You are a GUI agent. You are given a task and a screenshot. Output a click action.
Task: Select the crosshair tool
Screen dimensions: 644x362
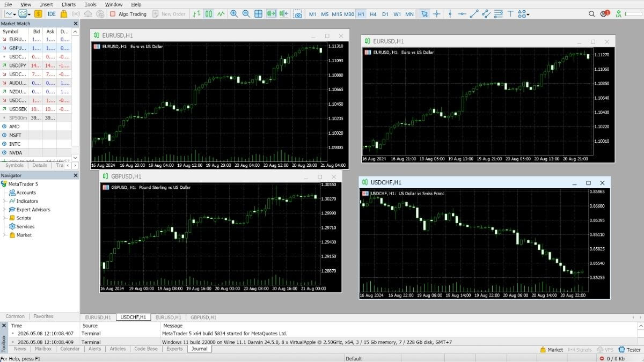pyautogui.click(x=437, y=14)
